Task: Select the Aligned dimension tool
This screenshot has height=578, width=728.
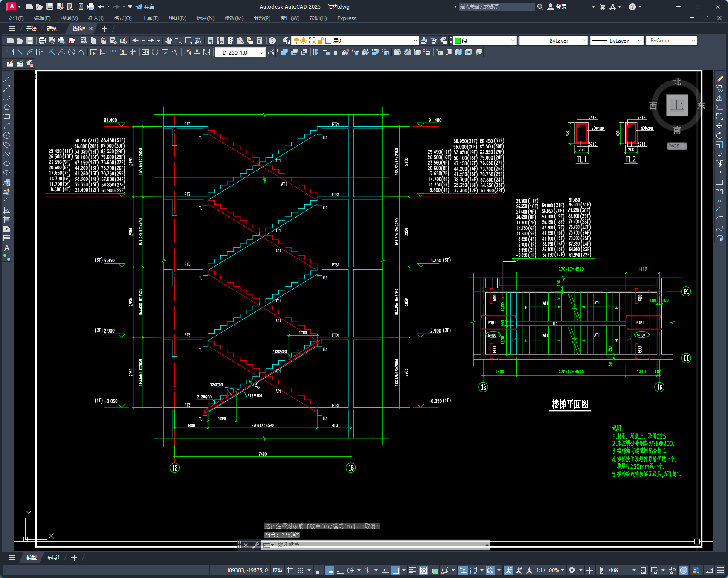Action: point(20,52)
